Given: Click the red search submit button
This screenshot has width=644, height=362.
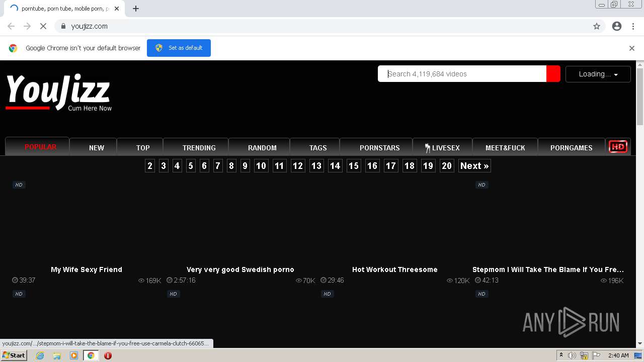Looking at the screenshot, I should click(x=553, y=74).
